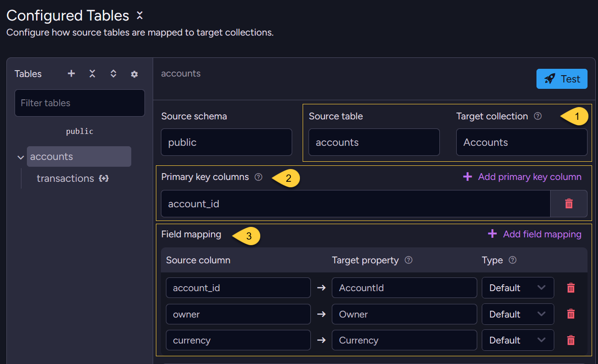Viewport: 598px width, 364px height.
Task: Click source column field account_id in mapping
Action: 238,288
